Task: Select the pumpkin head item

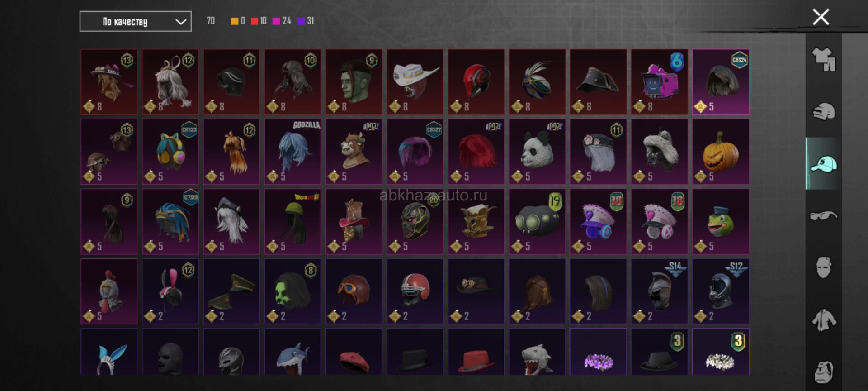Action: (721, 152)
